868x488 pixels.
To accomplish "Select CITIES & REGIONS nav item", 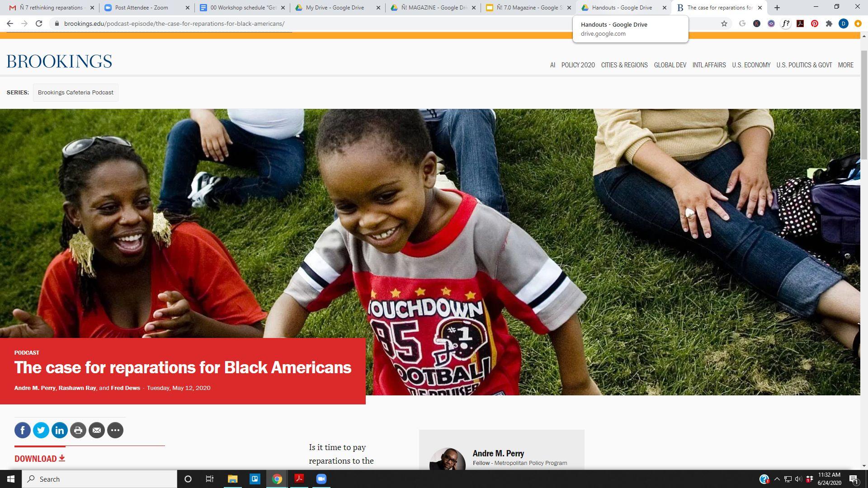I will (x=624, y=65).
